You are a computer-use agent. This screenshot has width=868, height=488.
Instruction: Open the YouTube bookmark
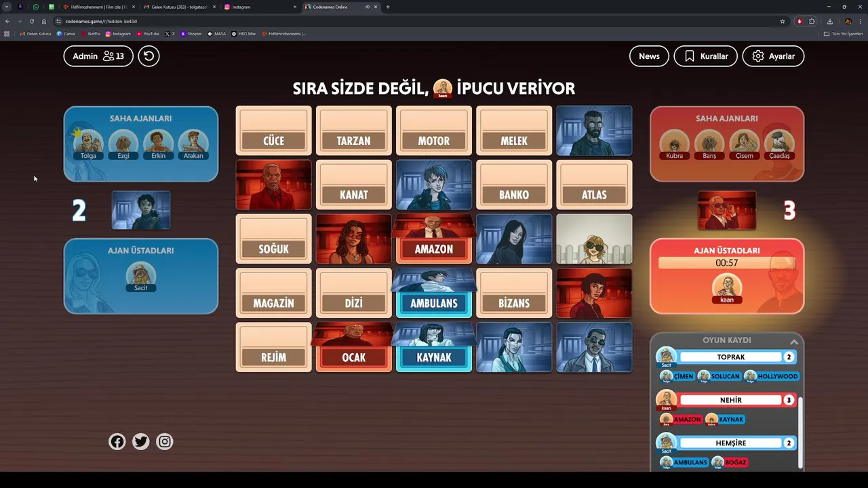click(x=148, y=33)
